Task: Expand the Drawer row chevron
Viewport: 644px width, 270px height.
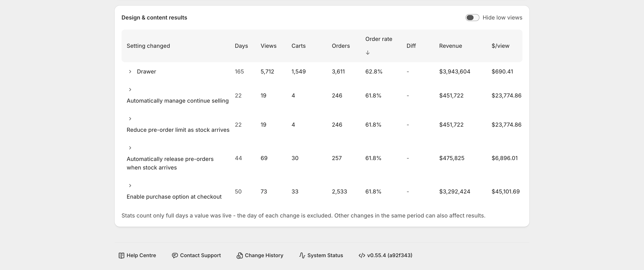Action: click(130, 72)
